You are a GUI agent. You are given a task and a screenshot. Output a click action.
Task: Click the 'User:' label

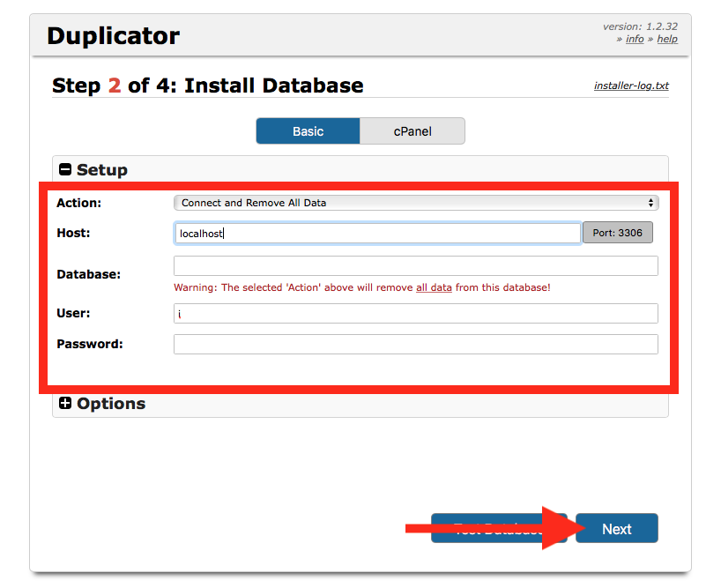[x=73, y=314]
